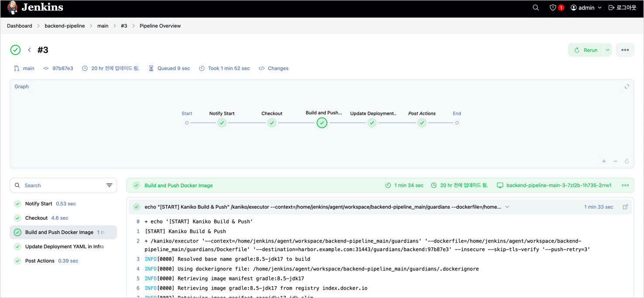Click the End node in graph
The image size is (644, 298).
pyautogui.click(x=457, y=123)
